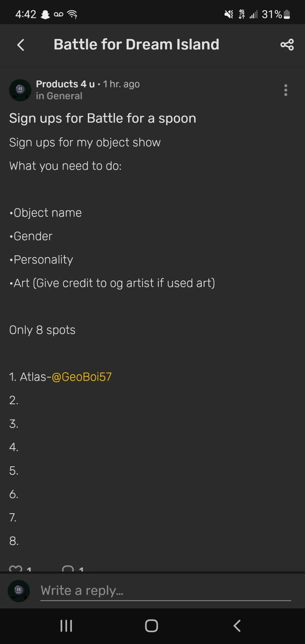Open the @GeoBoi57 mention
305x644 pixels.
pyautogui.click(x=82, y=377)
